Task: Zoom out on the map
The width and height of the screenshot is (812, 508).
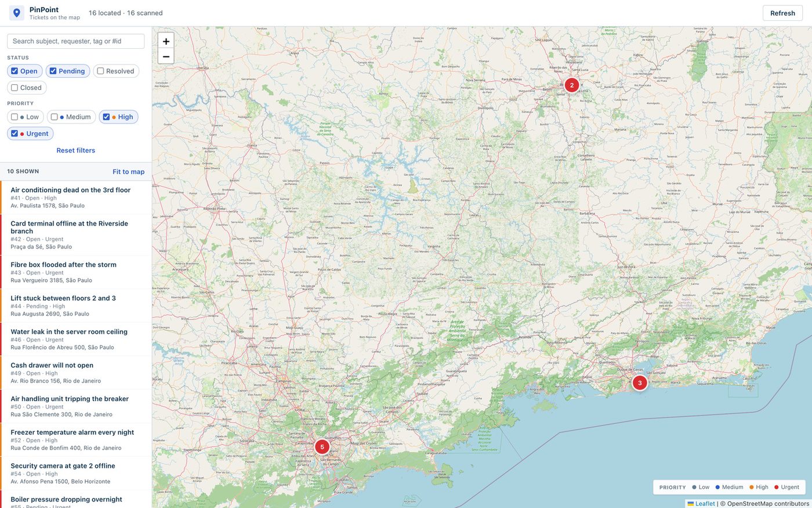Action: 166,56
